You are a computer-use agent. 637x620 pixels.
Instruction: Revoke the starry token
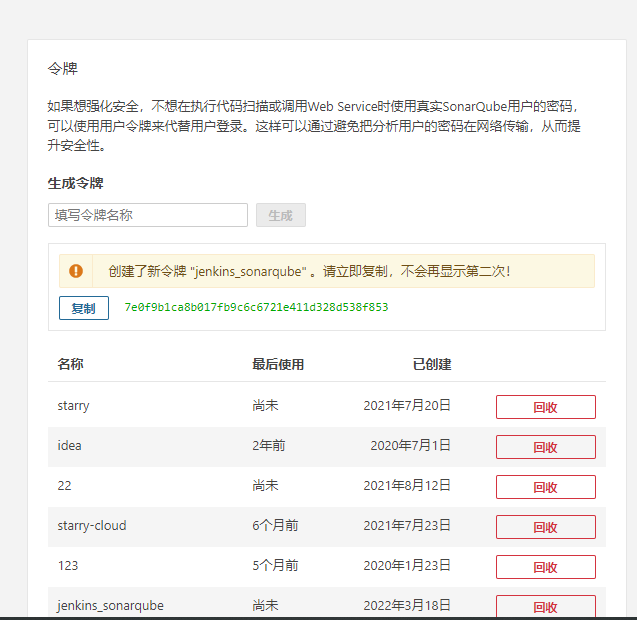tap(546, 407)
